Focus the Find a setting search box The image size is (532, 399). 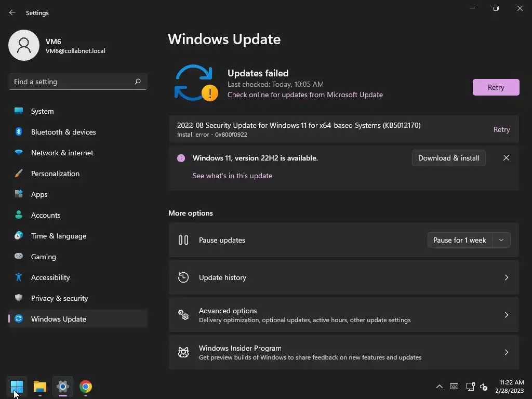78,82
